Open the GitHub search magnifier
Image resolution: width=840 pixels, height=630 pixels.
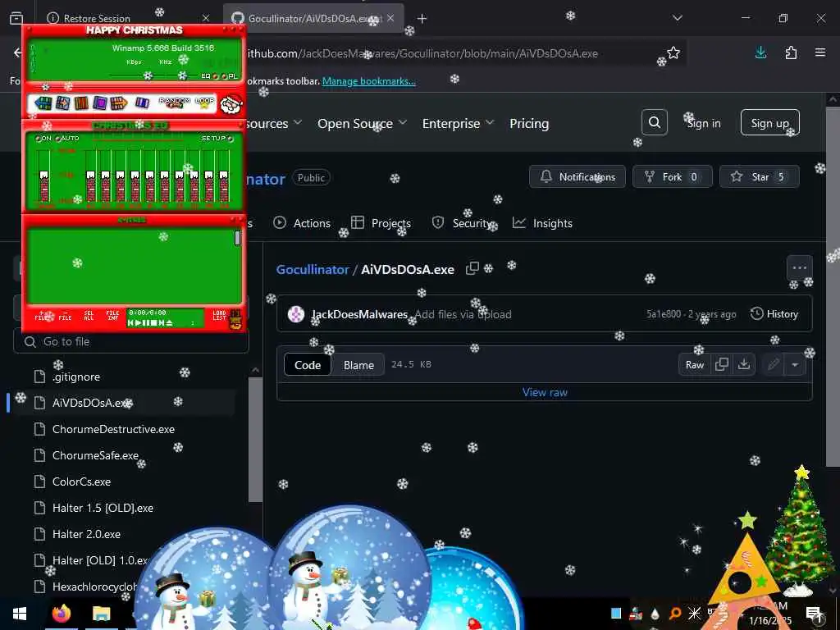click(x=654, y=123)
